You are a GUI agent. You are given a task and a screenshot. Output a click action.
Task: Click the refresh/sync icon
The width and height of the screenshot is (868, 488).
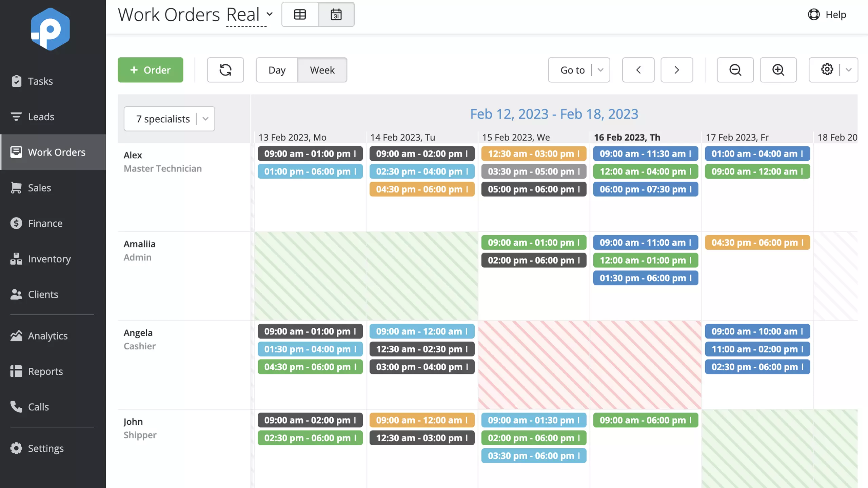[225, 70]
